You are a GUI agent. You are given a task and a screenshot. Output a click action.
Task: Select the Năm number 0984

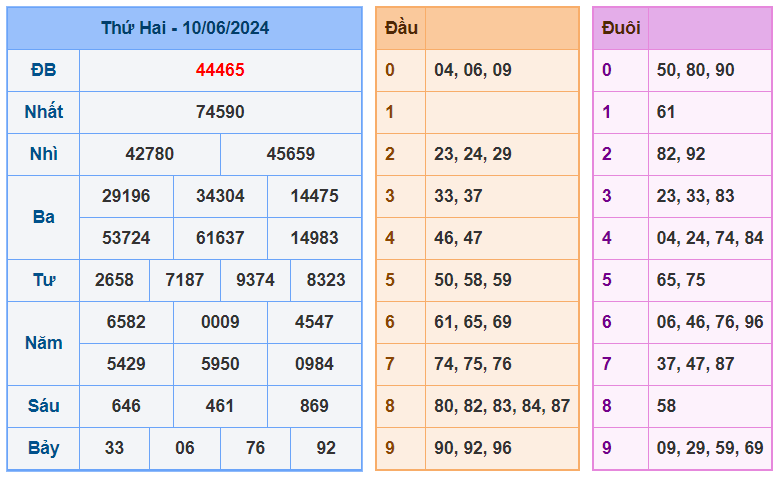pos(314,364)
